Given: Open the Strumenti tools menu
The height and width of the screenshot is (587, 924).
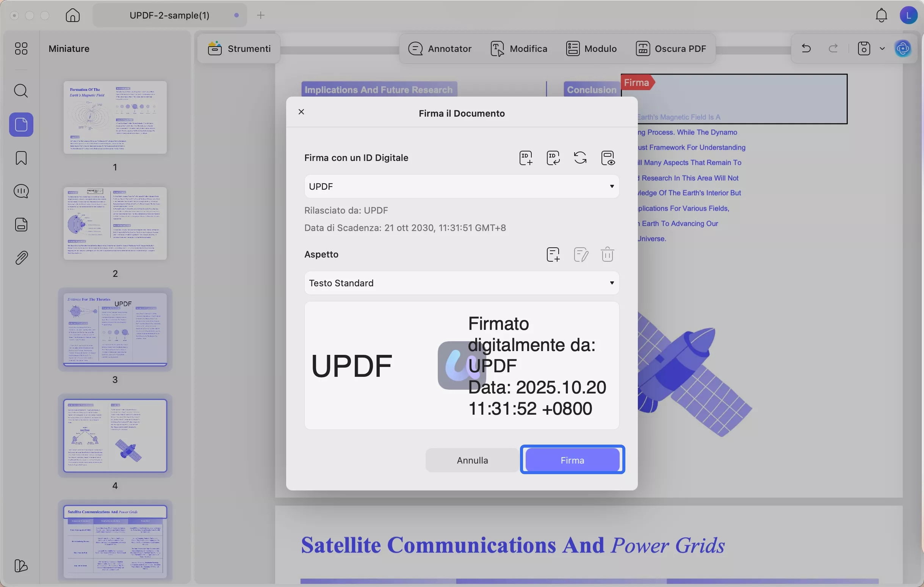Looking at the screenshot, I should (239, 49).
